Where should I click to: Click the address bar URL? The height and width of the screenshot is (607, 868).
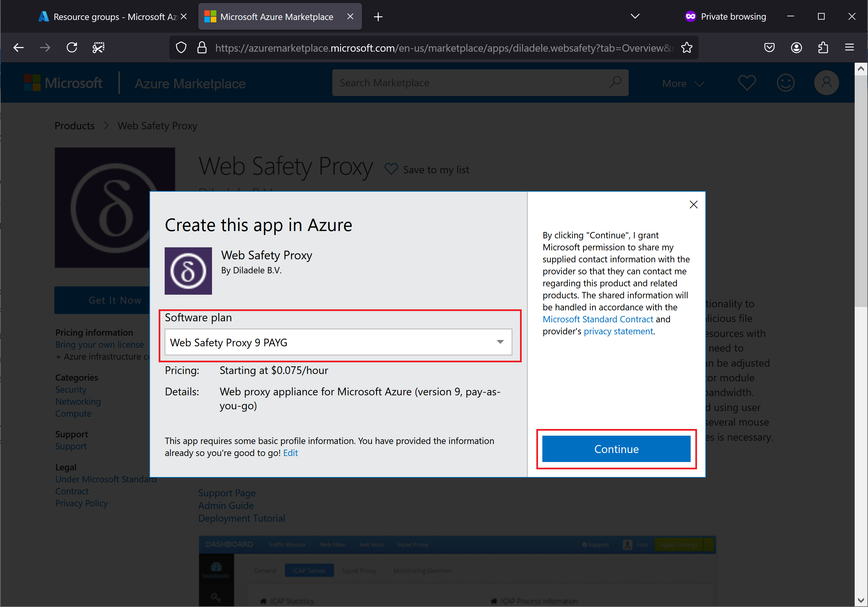coord(444,48)
